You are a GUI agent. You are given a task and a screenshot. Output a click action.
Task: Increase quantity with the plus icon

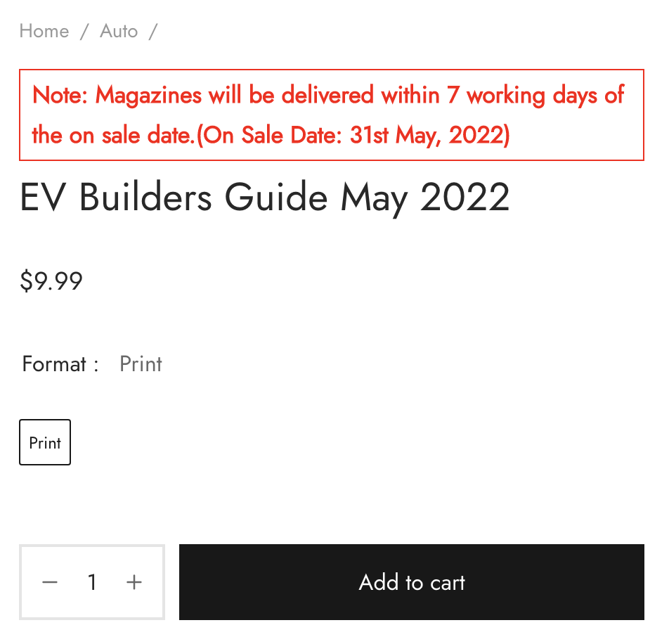pyautogui.click(x=134, y=582)
